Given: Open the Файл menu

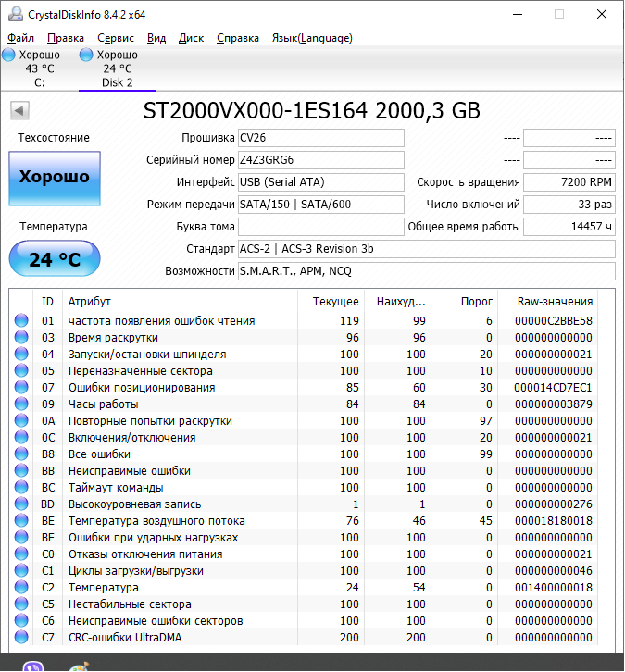Looking at the screenshot, I should pyautogui.click(x=20, y=38).
